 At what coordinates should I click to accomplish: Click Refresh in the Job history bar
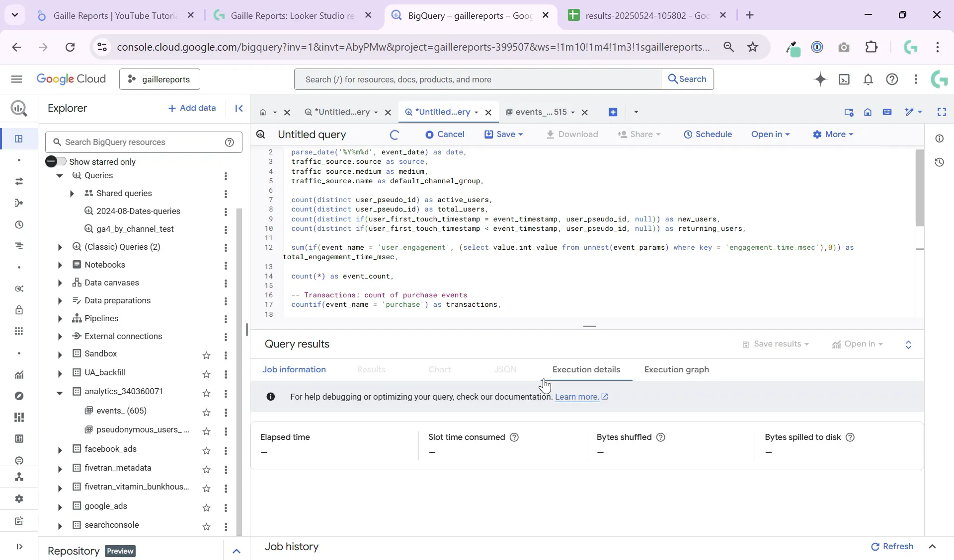coord(892,547)
